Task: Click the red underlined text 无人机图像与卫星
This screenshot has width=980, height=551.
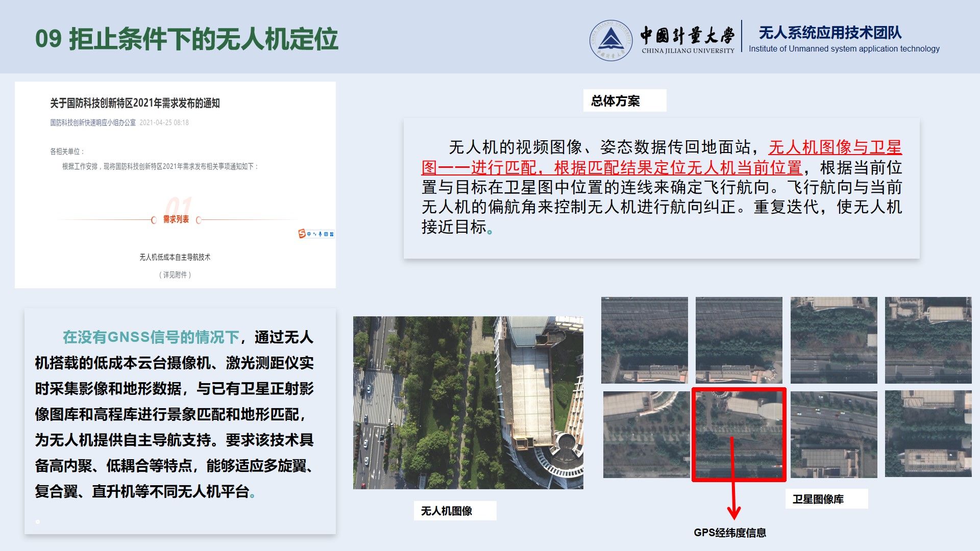Action: coord(835,147)
